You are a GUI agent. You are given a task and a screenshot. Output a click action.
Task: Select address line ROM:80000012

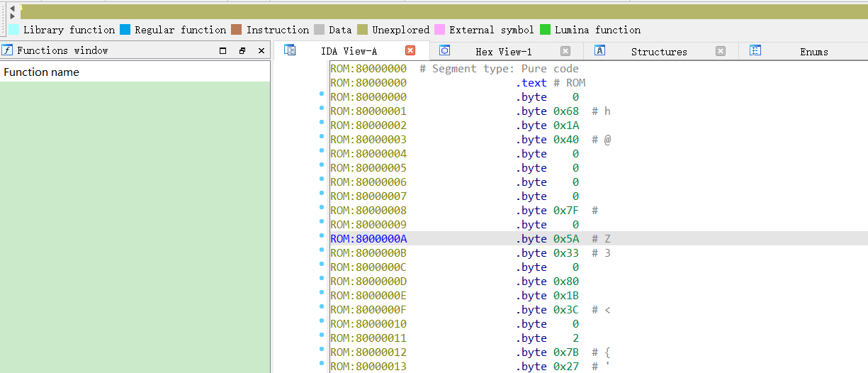point(368,352)
